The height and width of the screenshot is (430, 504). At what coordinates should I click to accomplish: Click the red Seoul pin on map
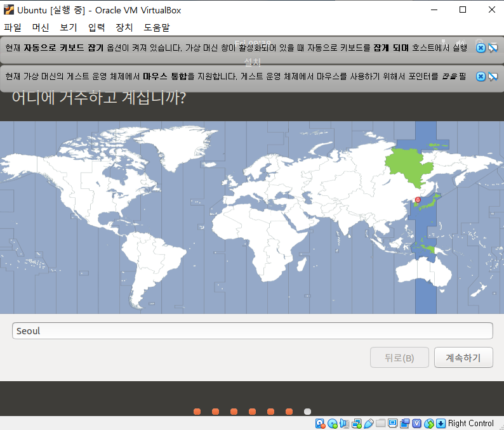coord(418,200)
